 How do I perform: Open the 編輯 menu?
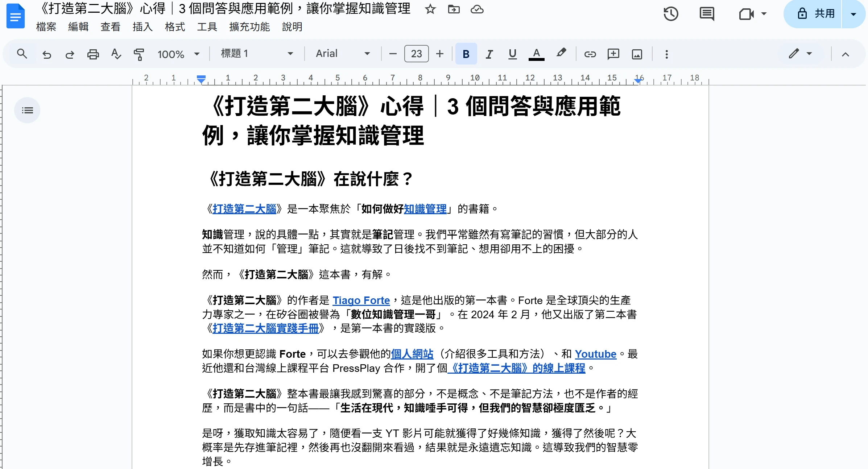click(78, 27)
